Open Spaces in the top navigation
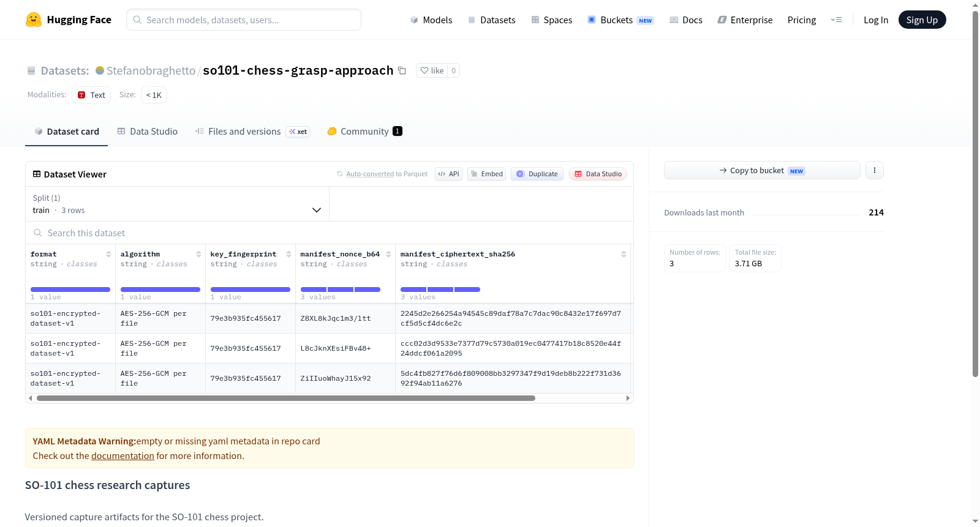This screenshot has width=980, height=527. (551, 20)
